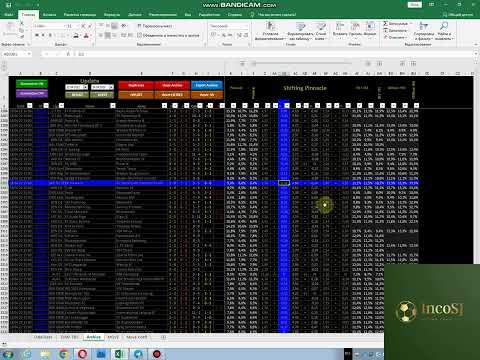Click the green macro button on the sheet
The image size is (480, 360).
pos(32,84)
